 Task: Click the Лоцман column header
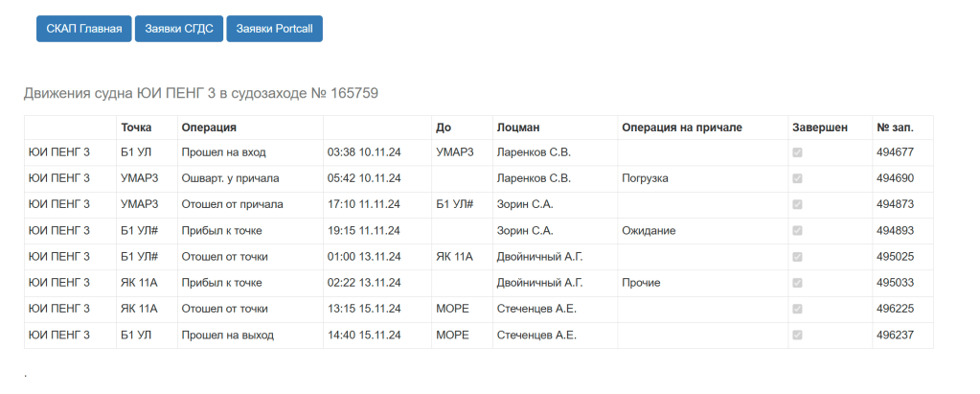[519, 127]
